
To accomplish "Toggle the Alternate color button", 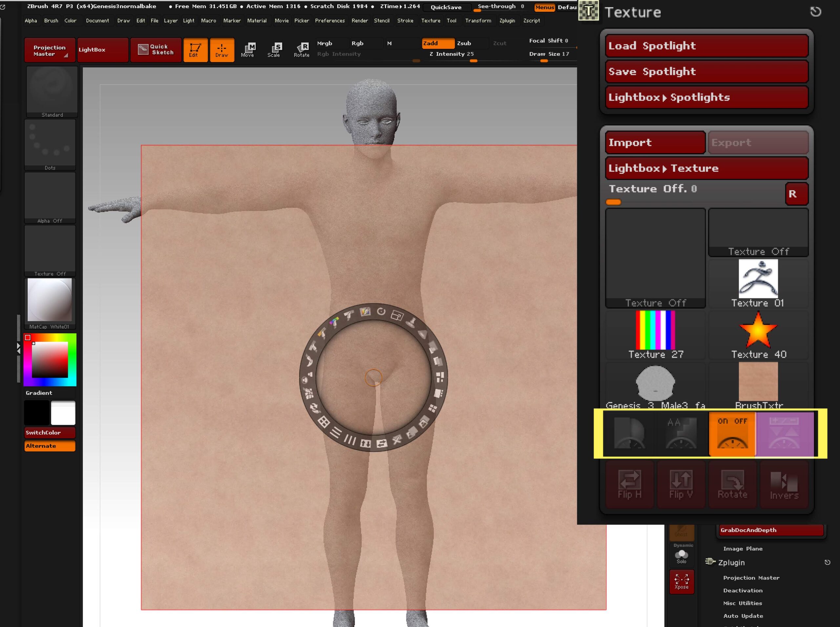I will (50, 446).
